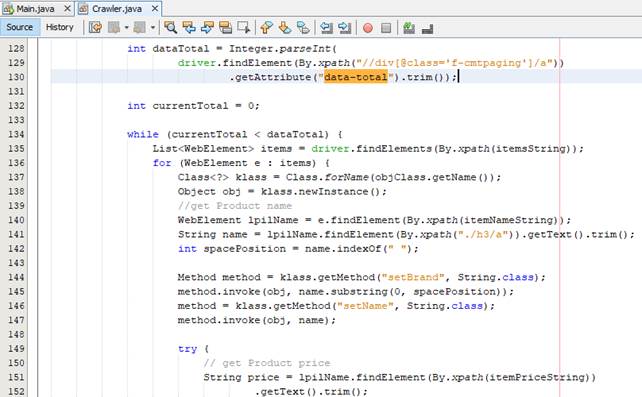This screenshot has width=642, height=397.
Task: Click Class.forName call on line 137
Action: [x=393, y=177]
